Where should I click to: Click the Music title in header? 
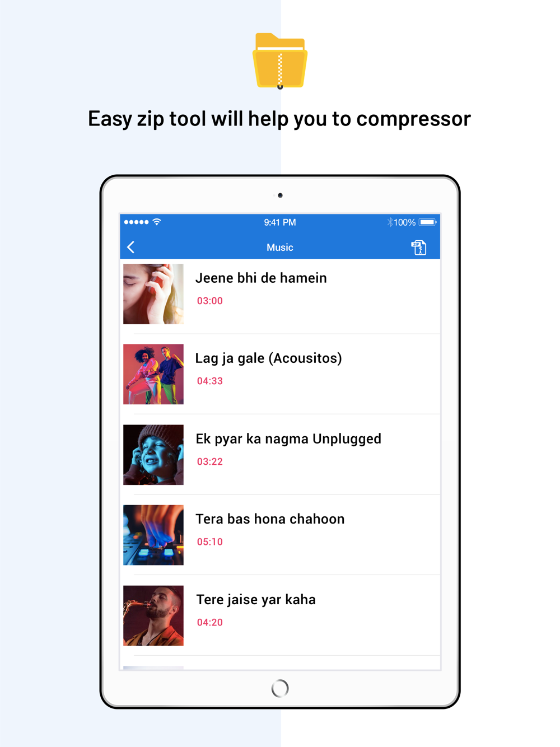click(280, 248)
